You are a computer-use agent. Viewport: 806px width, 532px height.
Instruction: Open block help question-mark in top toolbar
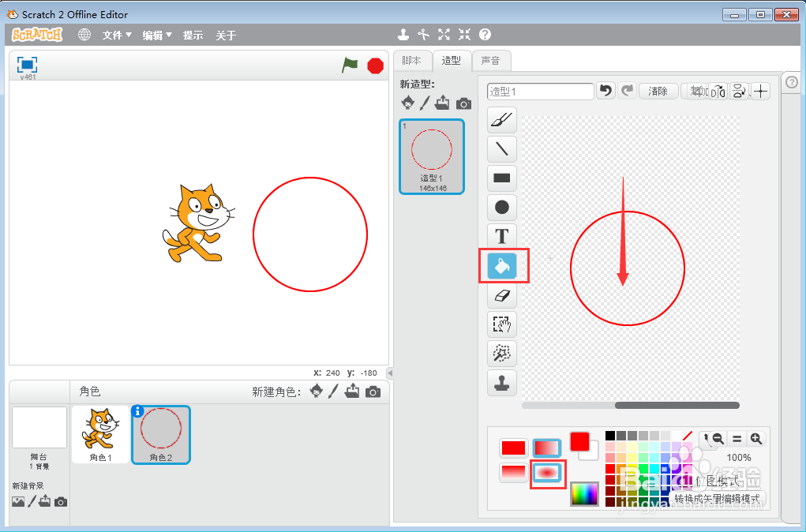click(485, 35)
